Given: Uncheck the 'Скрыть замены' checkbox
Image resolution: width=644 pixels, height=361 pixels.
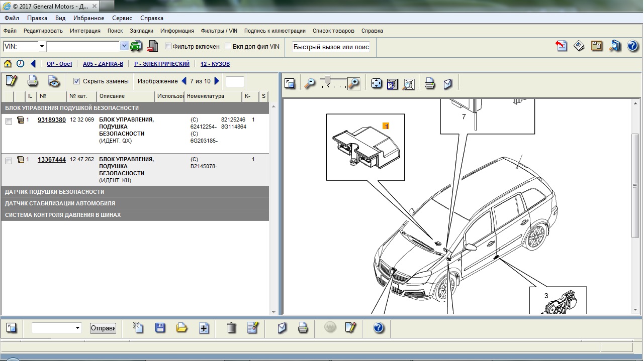Looking at the screenshot, I should (x=77, y=81).
